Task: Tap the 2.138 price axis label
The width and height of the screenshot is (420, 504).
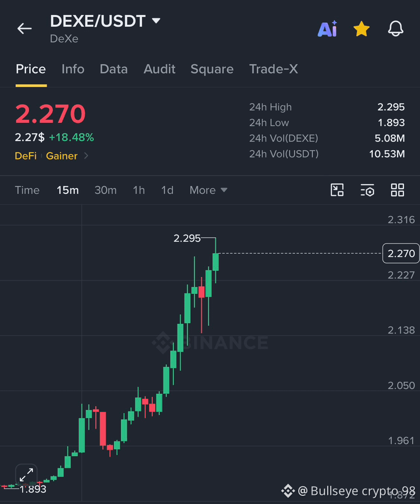Action: pyautogui.click(x=401, y=330)
